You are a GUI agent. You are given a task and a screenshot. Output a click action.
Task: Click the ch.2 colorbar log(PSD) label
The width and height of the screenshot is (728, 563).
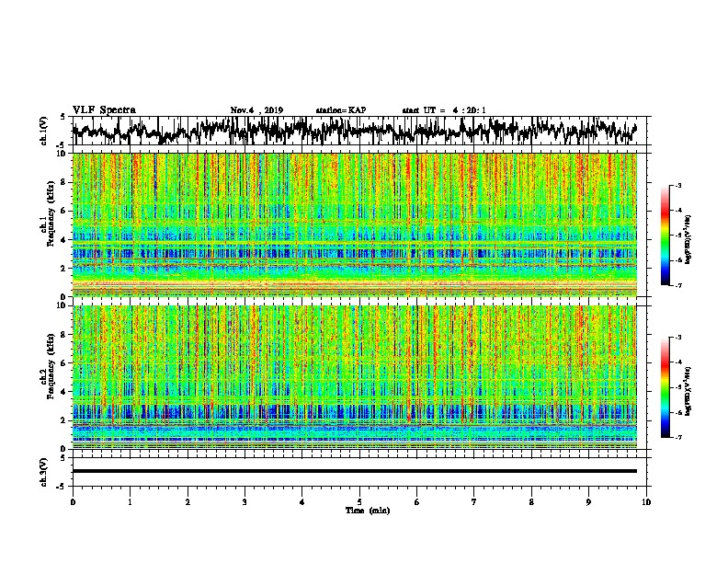(688, 391)
